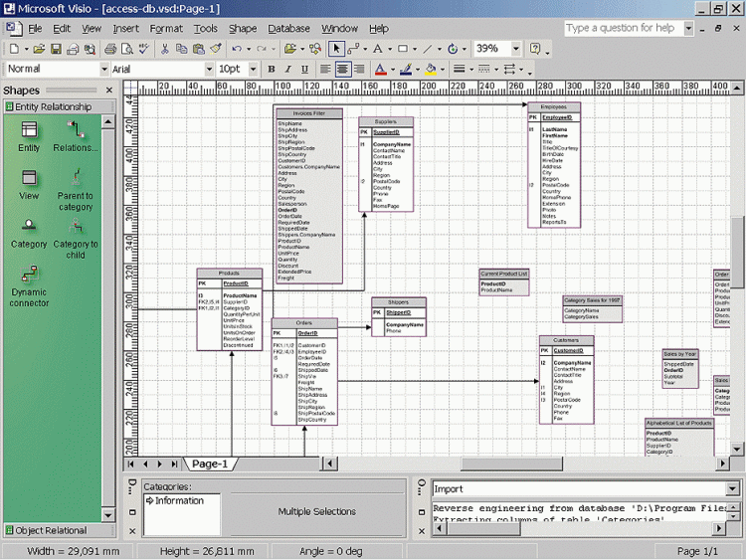Click the help question input box
The height and width of the screenshot is (560, 746).
pyautogui.click(x=623, y=29)
